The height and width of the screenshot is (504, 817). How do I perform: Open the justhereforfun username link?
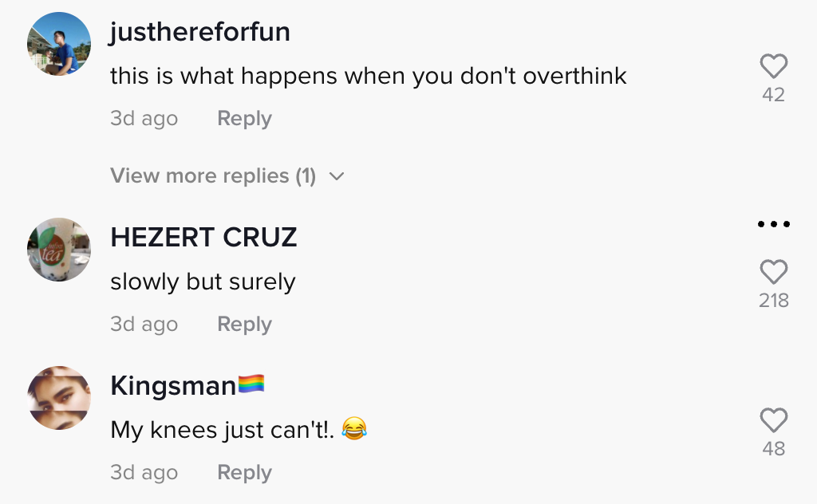[199, 32]
